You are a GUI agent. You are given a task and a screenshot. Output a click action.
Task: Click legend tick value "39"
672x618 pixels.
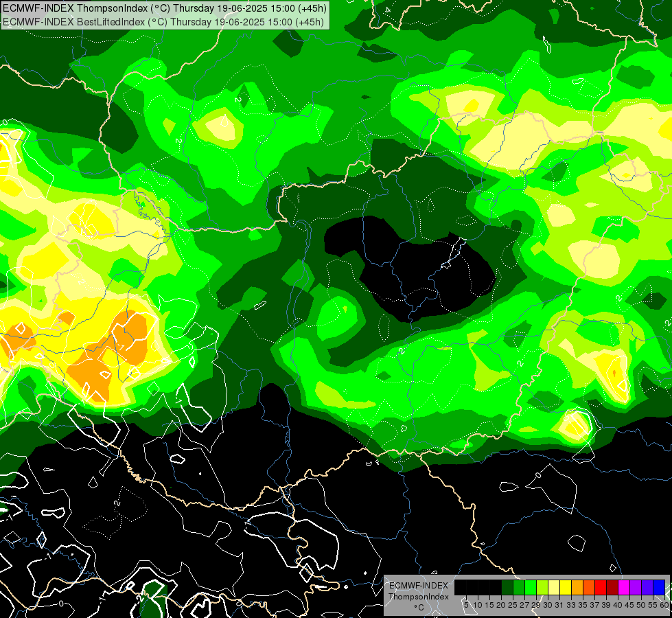coord(606,605)
